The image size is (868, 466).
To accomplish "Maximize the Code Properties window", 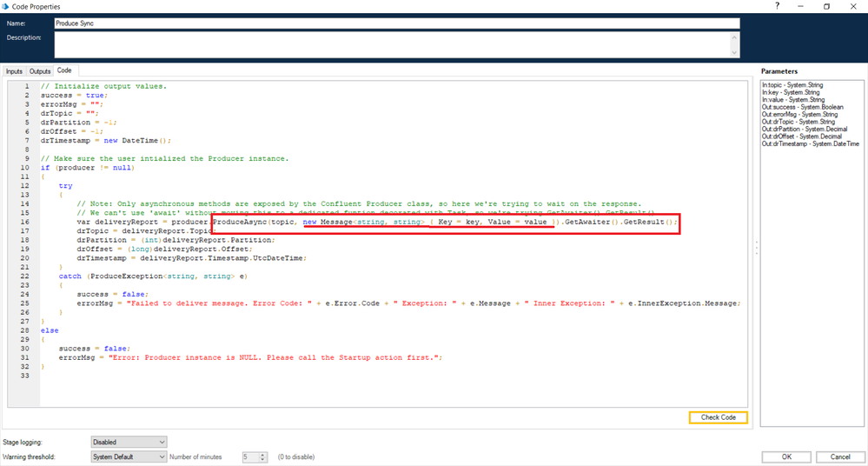I will coord(826,6).
